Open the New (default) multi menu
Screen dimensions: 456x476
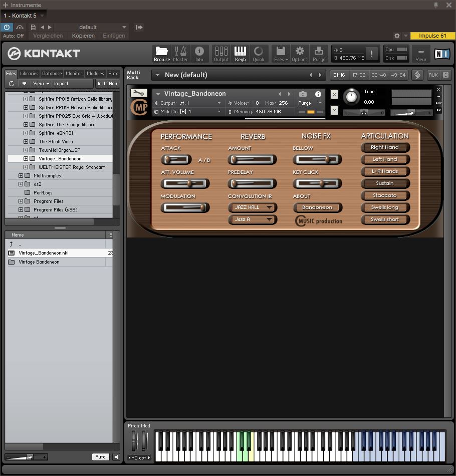click(x=157, y=75)
